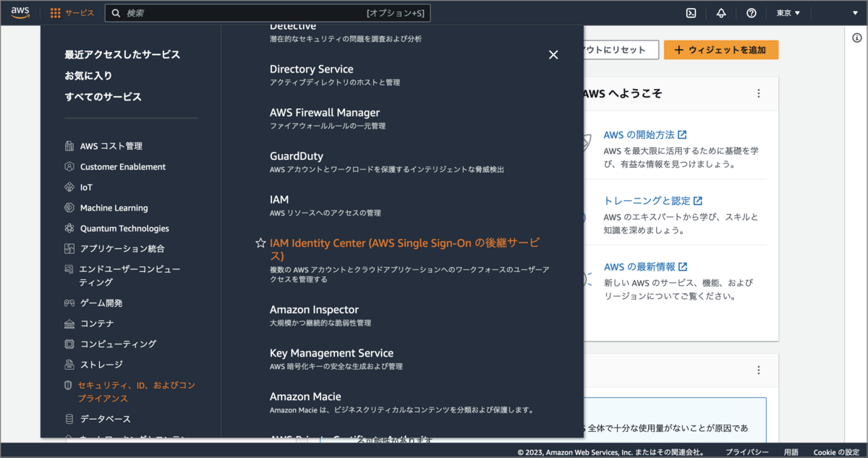The image size is (868, 458).
Task: Click the external link icon by トレーニングと認定
Action: (698, 200)
